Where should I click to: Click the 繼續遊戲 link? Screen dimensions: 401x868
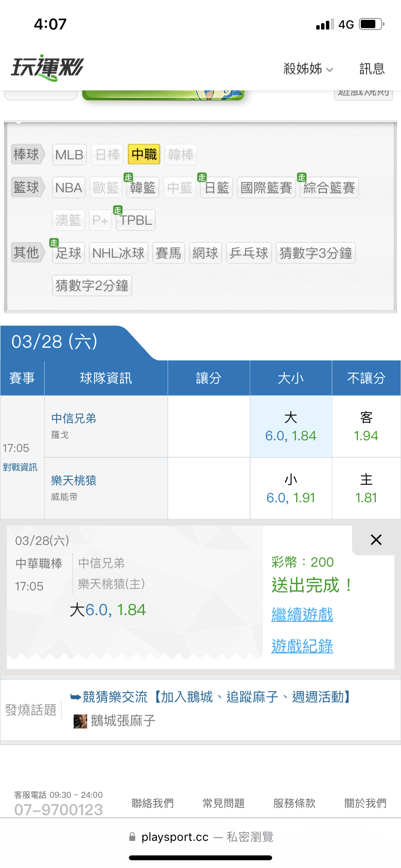pos(302,615)
